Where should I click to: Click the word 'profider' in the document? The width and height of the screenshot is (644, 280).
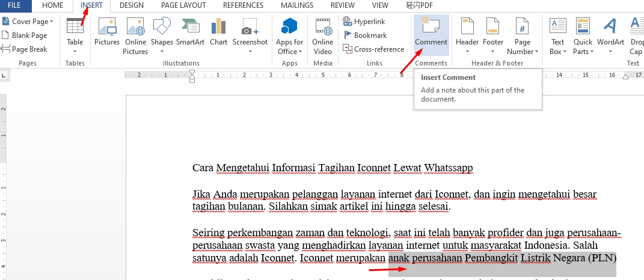(x=505, y=233)
